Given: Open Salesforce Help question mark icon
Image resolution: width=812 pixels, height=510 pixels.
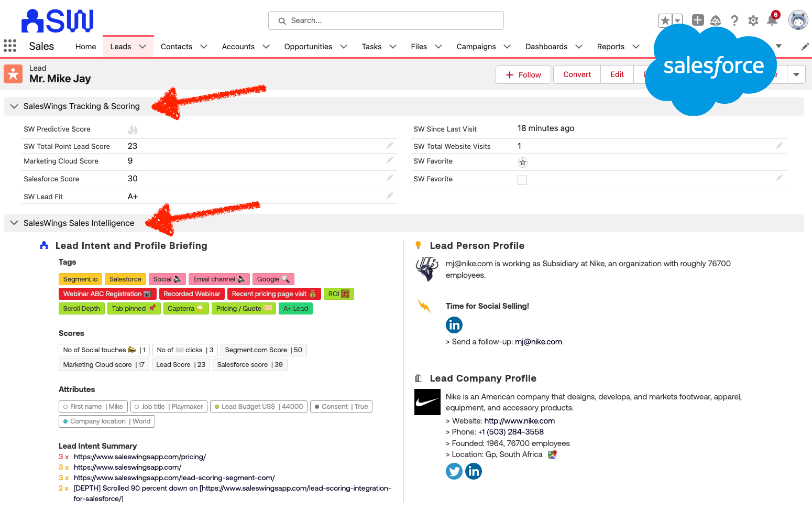Looking at the screenshot, I should tap(734, 20).
